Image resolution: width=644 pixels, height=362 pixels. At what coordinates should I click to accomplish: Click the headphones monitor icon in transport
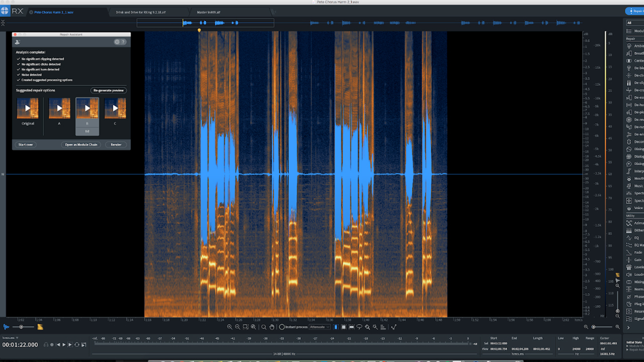click(x=46, y=344)
